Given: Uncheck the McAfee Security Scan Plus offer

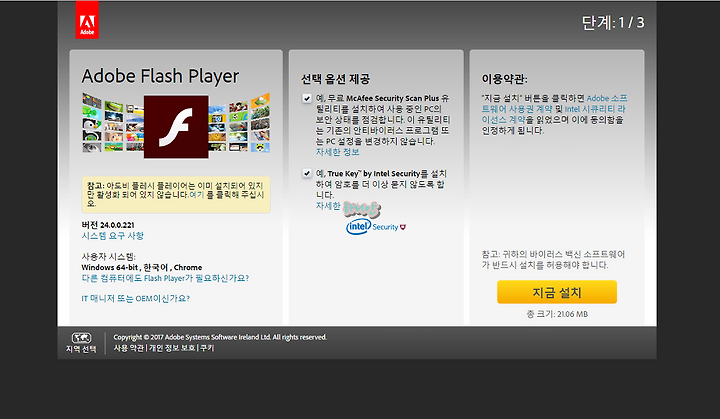Looking at the screenshot, I should 307,98.
